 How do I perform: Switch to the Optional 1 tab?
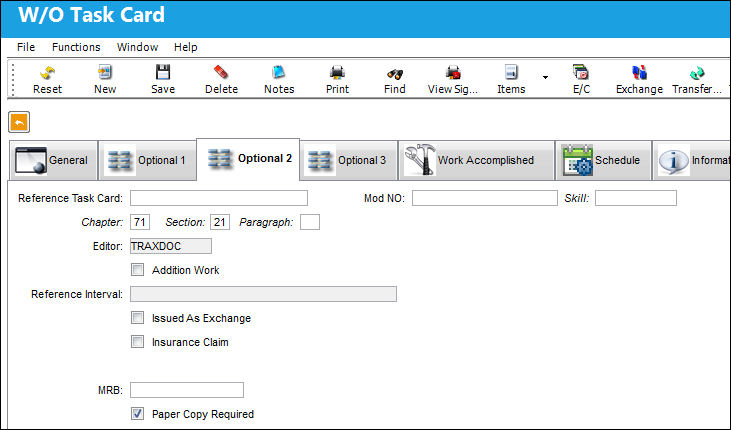coord(147,160)
